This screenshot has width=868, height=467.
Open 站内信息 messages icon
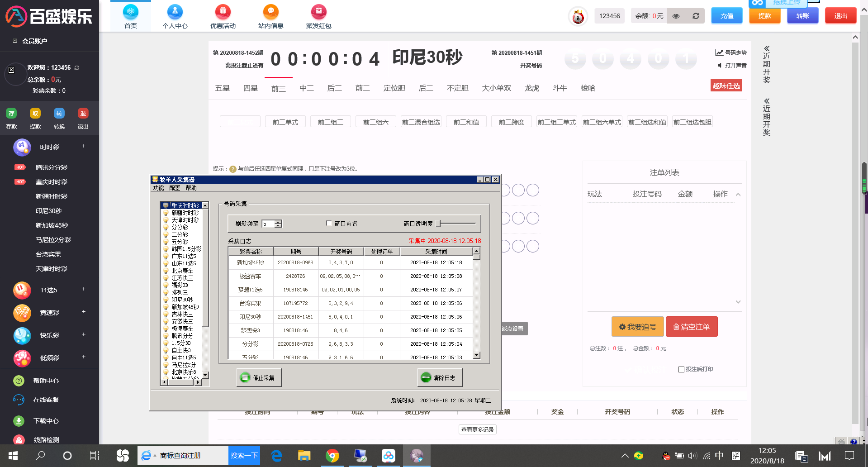tap(270, 12)
